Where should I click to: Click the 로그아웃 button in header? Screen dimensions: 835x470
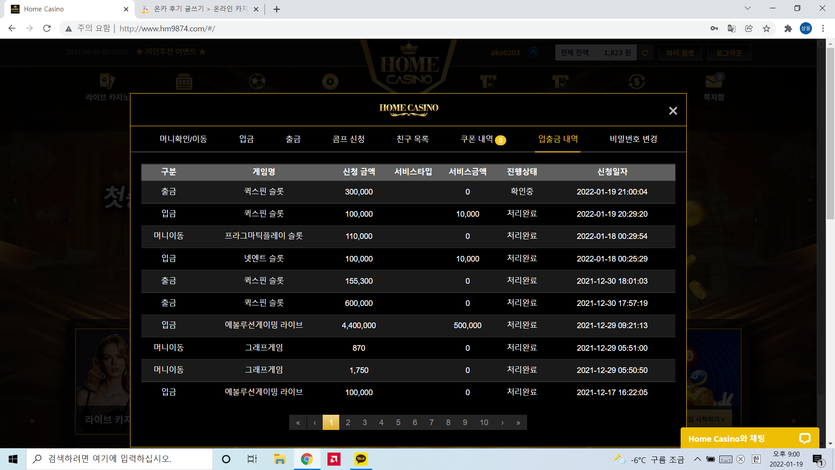(728, 53)
